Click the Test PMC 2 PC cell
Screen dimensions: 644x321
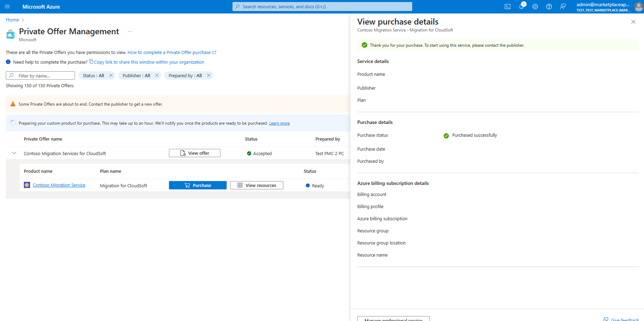point(329,154)
